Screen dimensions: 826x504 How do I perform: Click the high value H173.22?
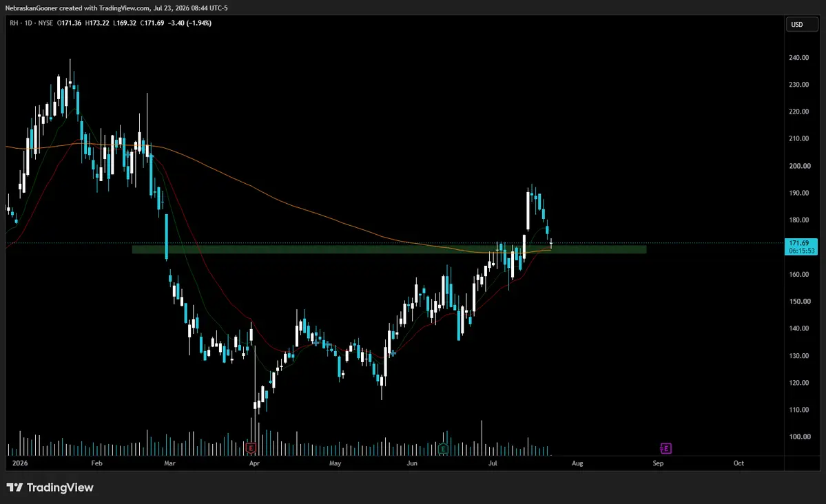pos(97,23)
